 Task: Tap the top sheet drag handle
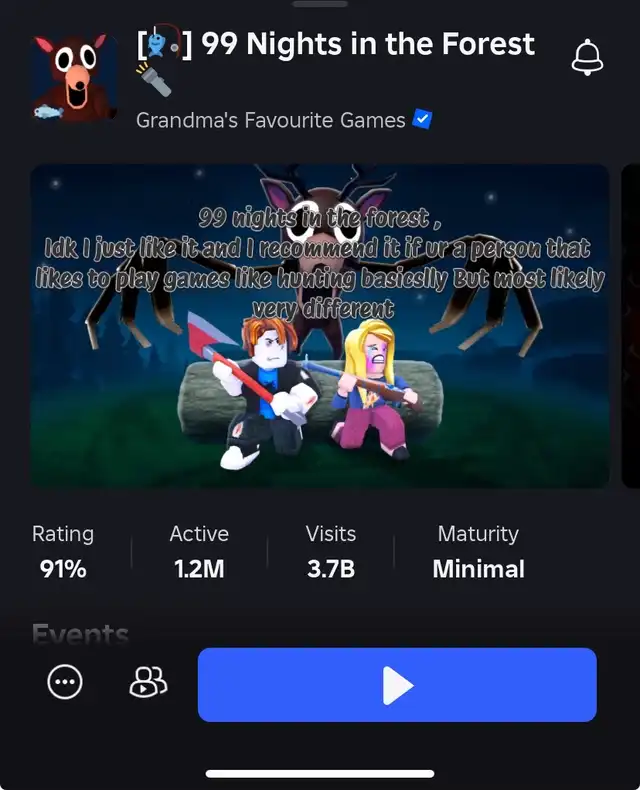pyautogui.click(x=320, y=4)
